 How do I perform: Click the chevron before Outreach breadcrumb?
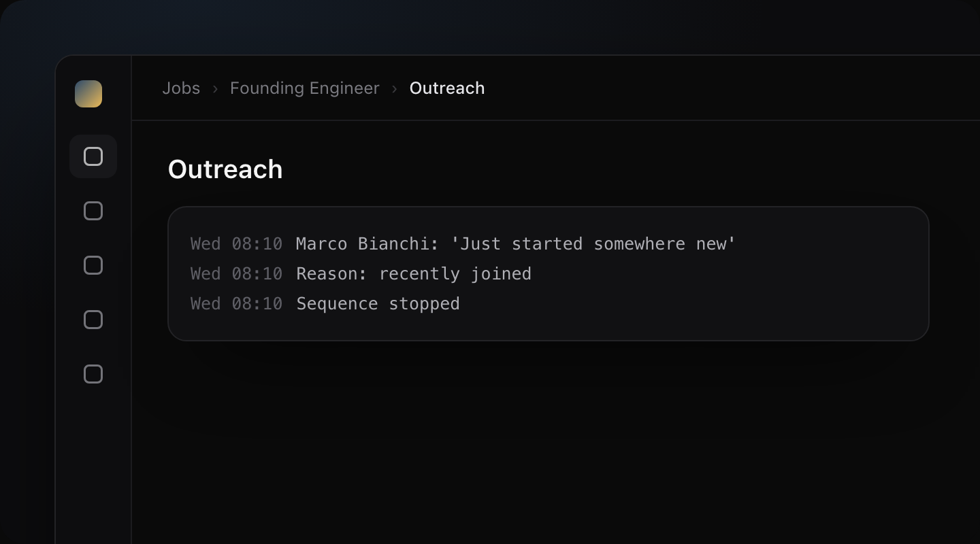point(395,88)
